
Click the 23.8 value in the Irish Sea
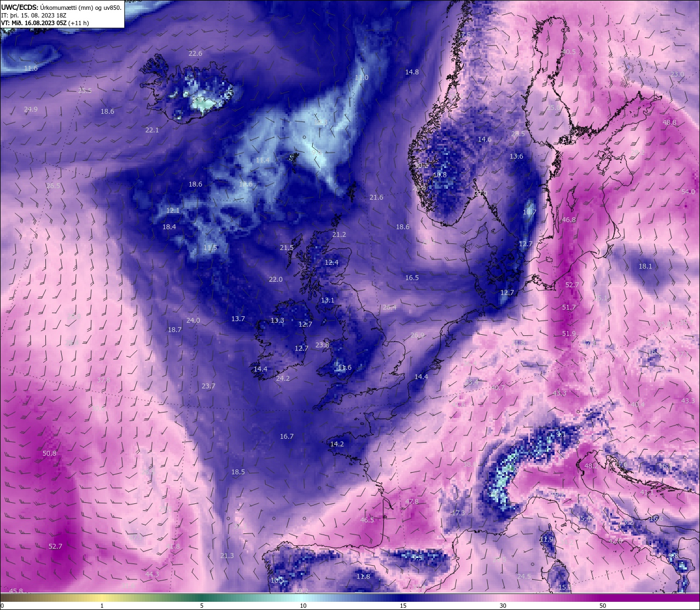point(322,345)
